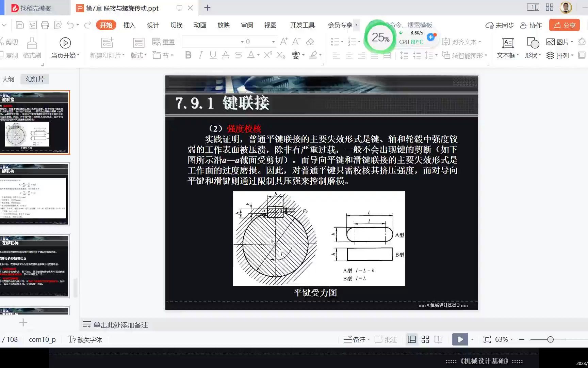Align text left
This screenshot has height=368, width=588.
336,55
